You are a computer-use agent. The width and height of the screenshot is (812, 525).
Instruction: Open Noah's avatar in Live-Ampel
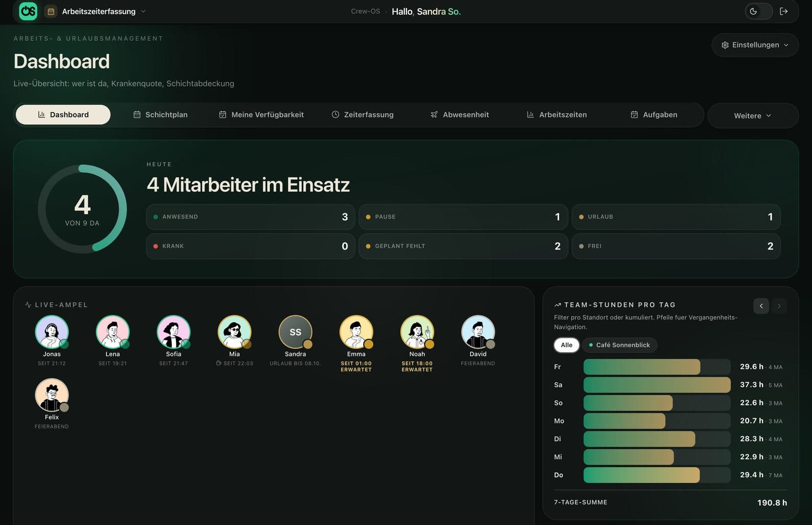[417, 332]
